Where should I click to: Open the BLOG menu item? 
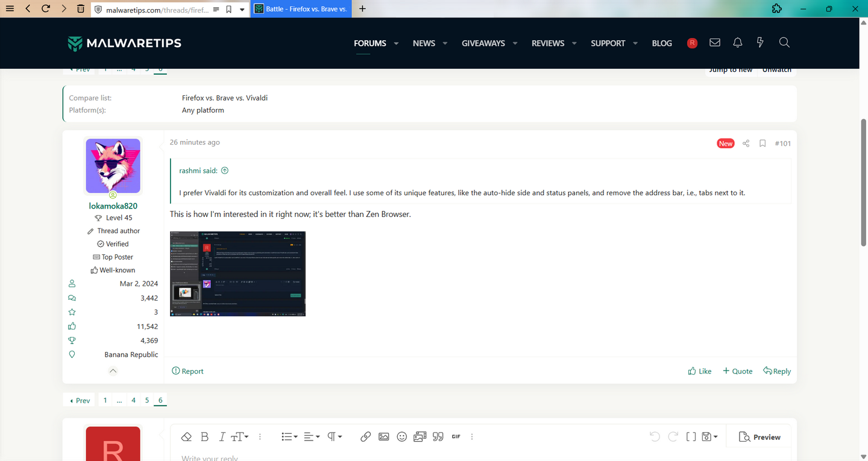662,43
